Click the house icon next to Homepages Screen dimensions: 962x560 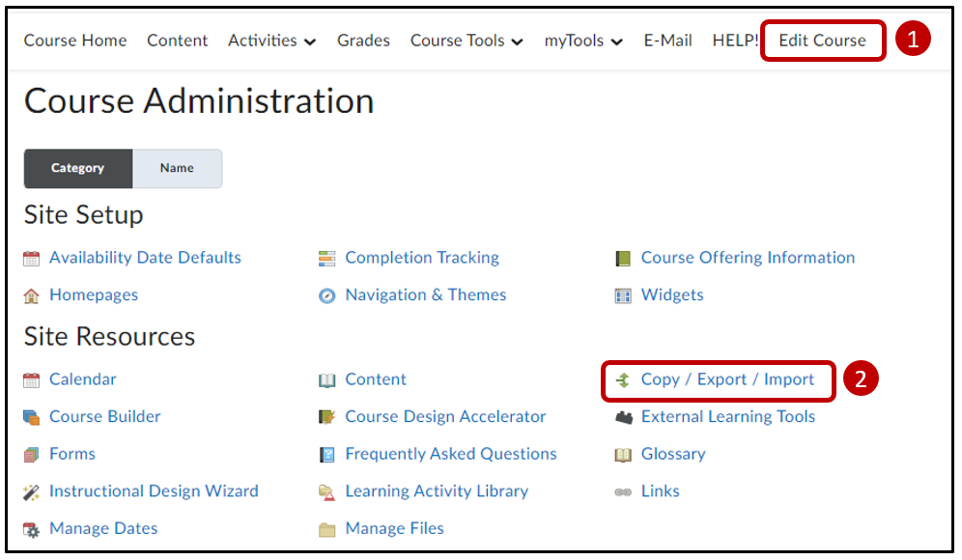(x=32, y=296)
